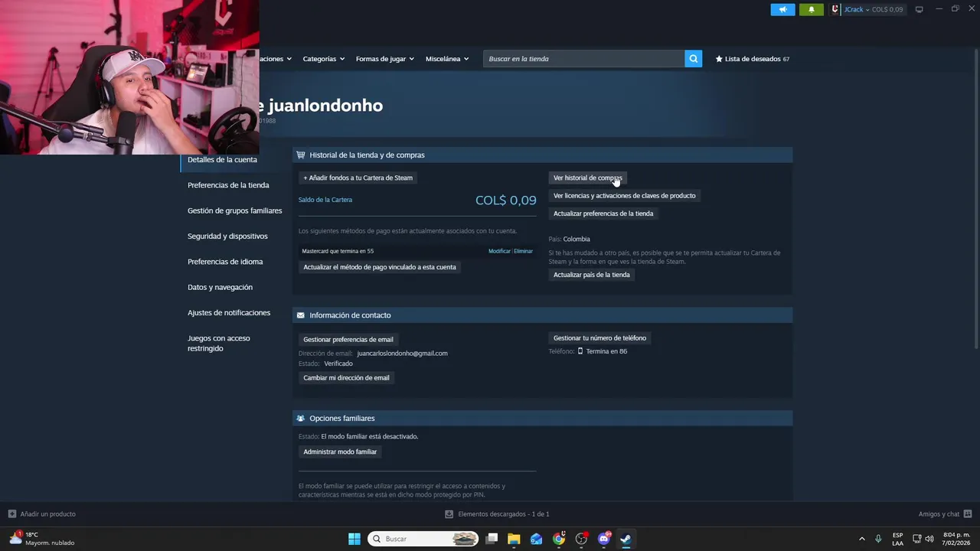Open Amigos y chat panel
Screen dimensions: 980x551
point(945,514)
